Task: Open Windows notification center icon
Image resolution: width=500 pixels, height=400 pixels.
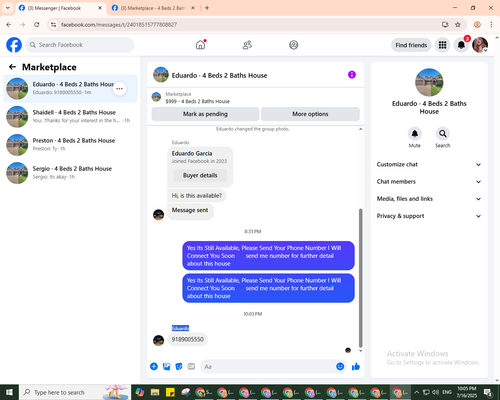Action: click(x=488, y=392)
